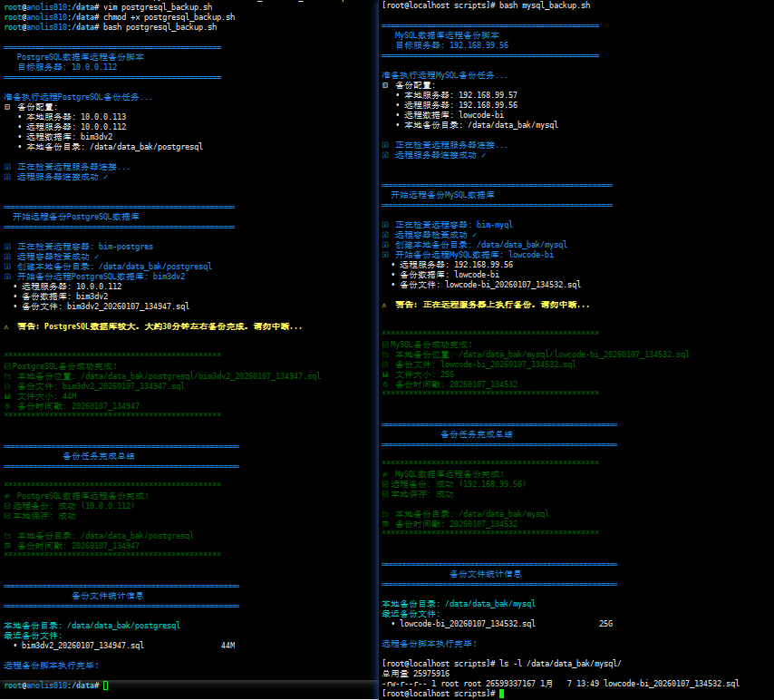Click the yellow warning triangle in MySQL pane
The width and height of the screenshot is (774, 700).
tap(386, 305)
